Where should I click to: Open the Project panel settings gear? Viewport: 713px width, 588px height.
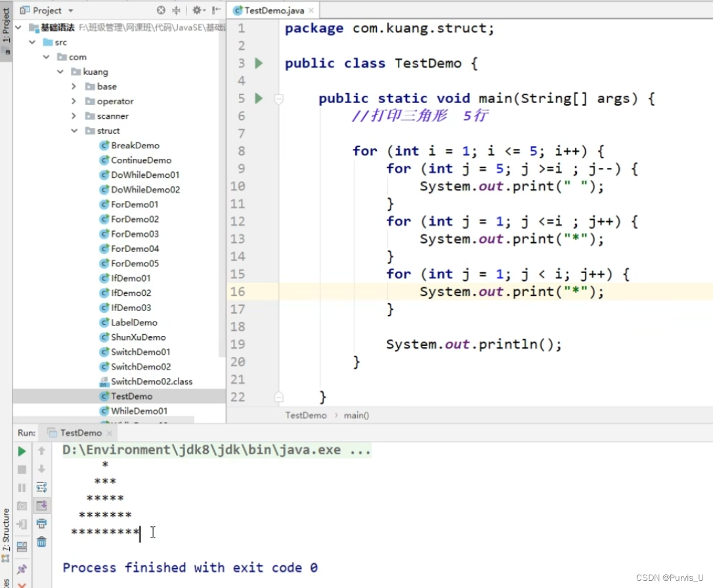198,10
